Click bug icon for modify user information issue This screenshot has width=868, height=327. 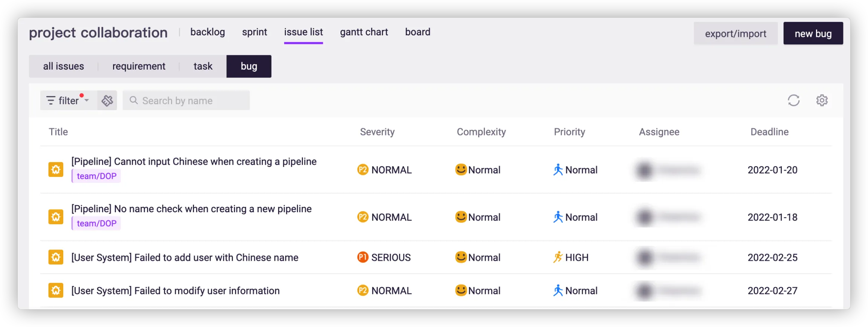coord(56,290)
